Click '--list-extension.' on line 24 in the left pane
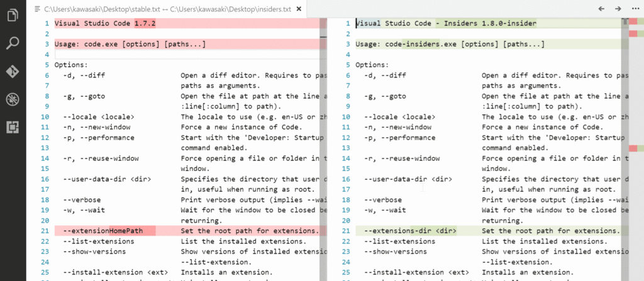This screenshot has height=281, width=644. pos(216,262)
